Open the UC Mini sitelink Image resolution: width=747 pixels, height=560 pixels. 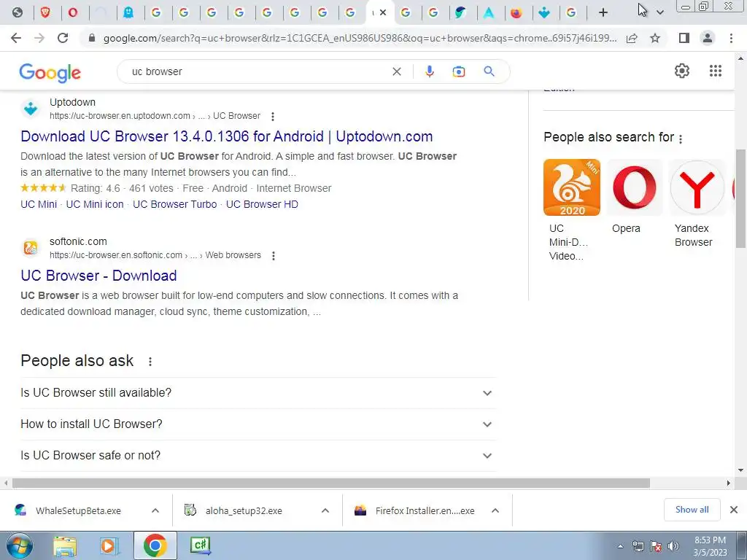pyautogui.click(x=39, y=204)
